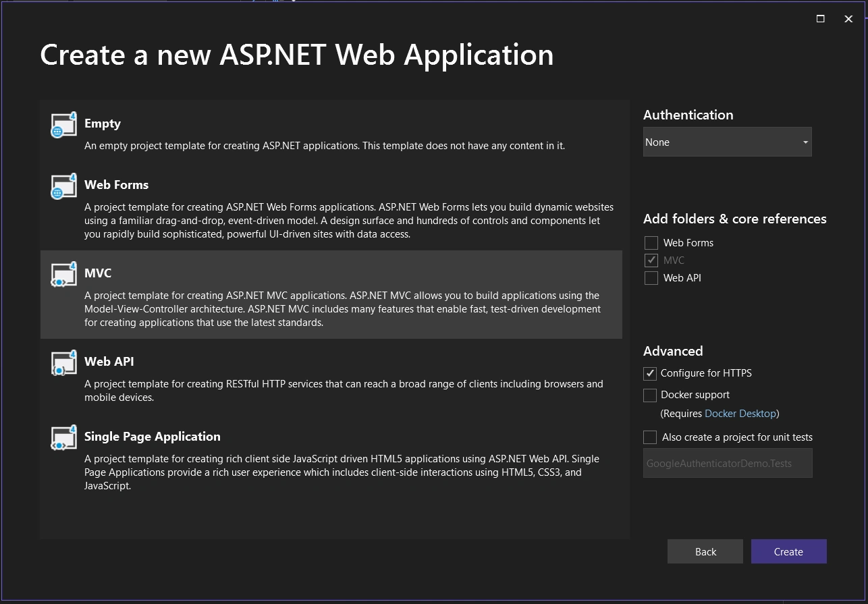868x604 pixels.
Task: Click the Authentication dropdown arrow
Action: [x=805, y=142]
